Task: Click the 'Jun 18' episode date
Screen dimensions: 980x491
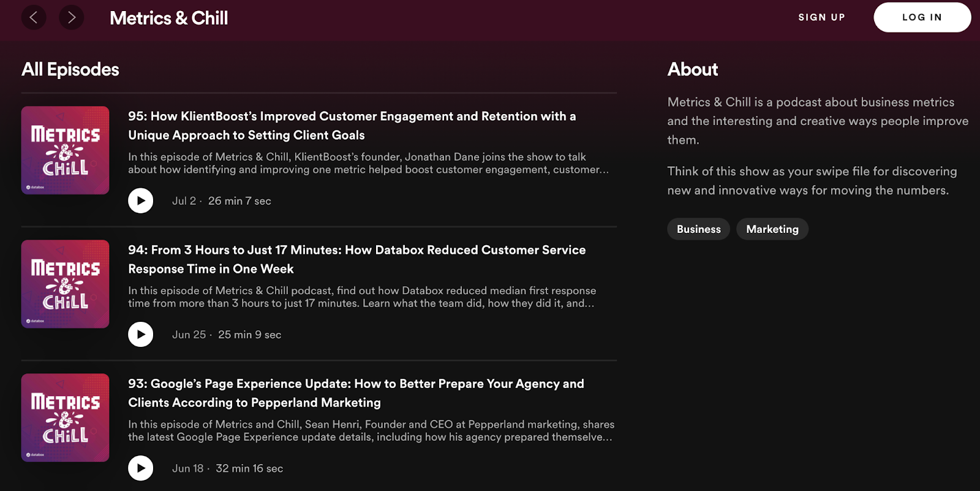Action: coord(187,468)
